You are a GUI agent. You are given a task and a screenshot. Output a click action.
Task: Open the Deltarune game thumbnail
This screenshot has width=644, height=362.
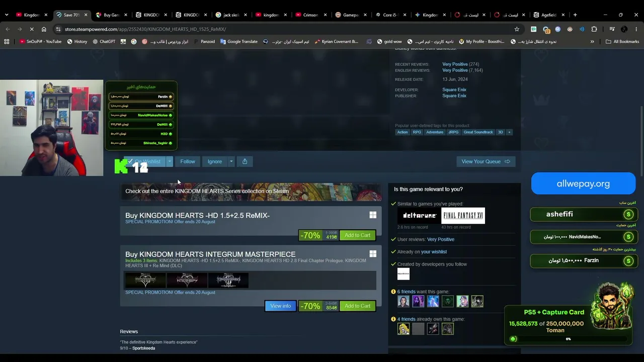[419, 216]
